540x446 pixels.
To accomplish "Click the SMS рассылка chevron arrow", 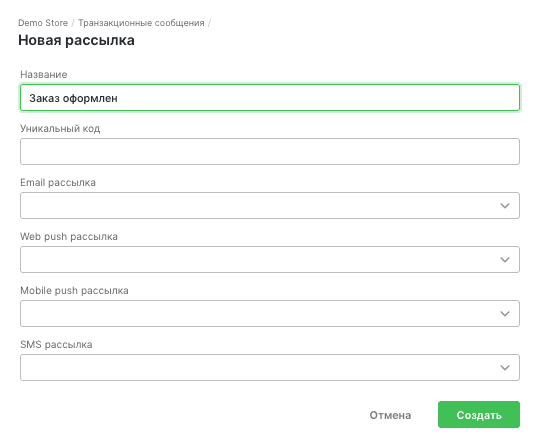I will (505, 368).
